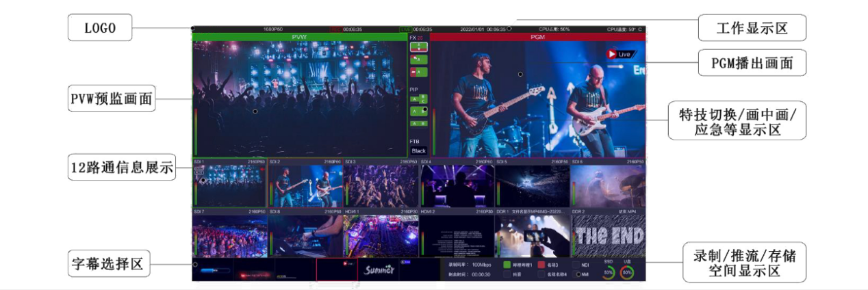Pick the bottom FX transition icon
Image resolution: width=868 pixels, height=290 pixels.
(418, 72)
